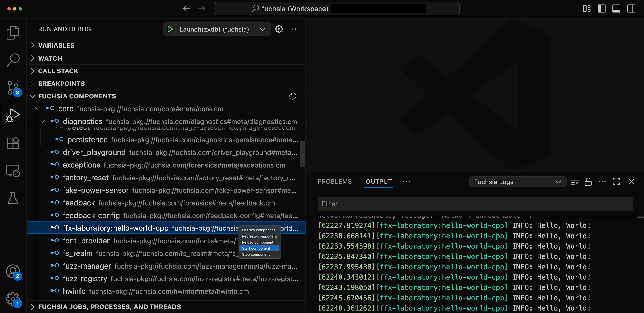
Task: Open the Search view
Action: click(13, 60)
